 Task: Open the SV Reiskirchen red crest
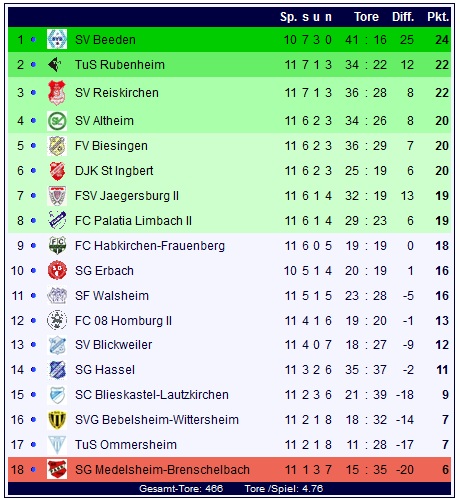[x=57, y=92]
